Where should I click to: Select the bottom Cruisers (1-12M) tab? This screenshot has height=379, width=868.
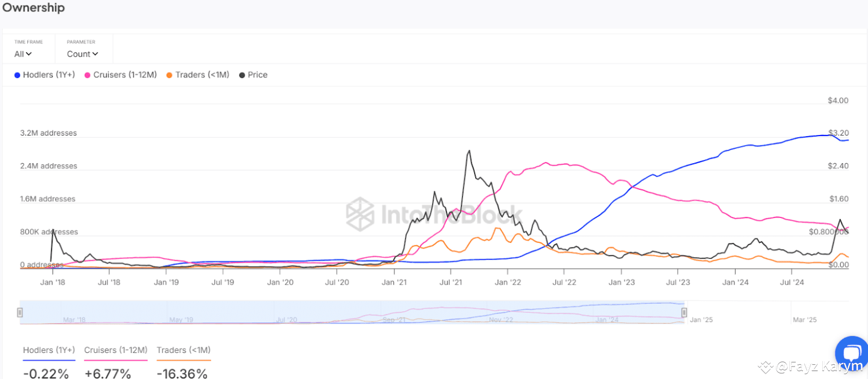[x=116, y=351]
